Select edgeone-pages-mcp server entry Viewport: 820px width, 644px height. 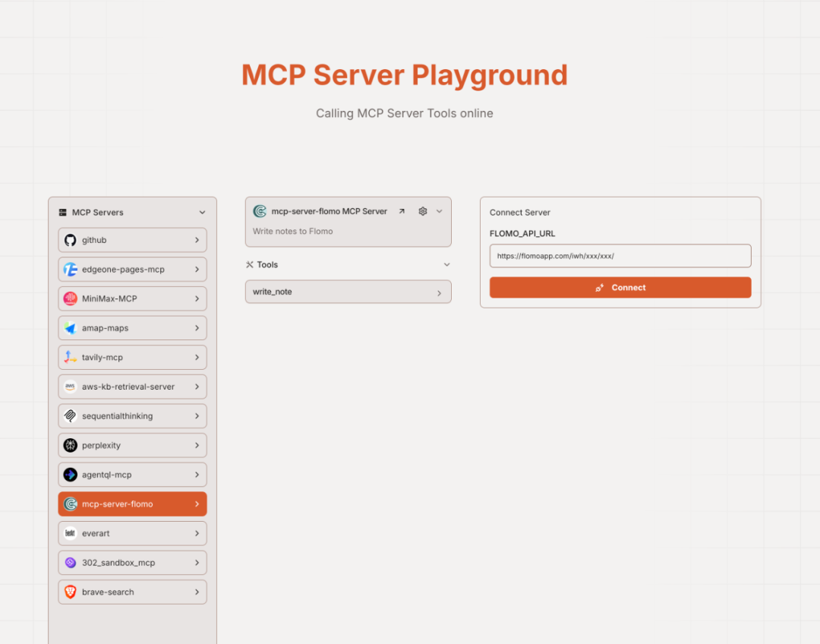(x=132, y=270)
